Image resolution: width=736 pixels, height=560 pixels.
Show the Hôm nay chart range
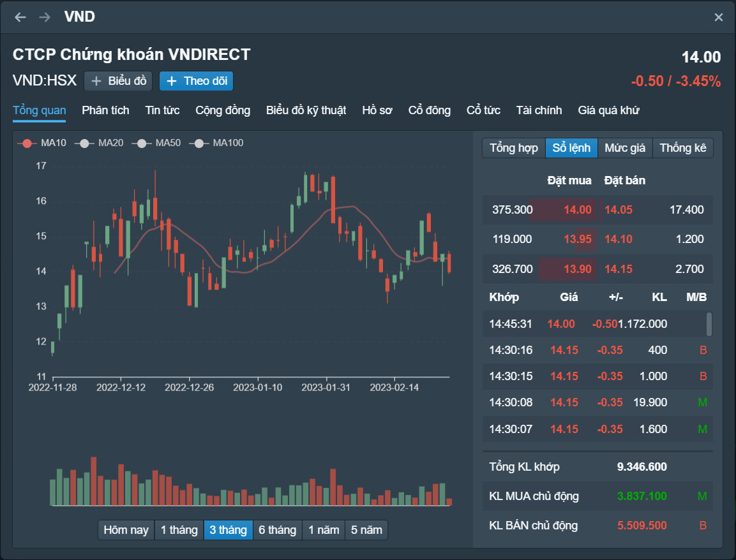pos(126,530)
